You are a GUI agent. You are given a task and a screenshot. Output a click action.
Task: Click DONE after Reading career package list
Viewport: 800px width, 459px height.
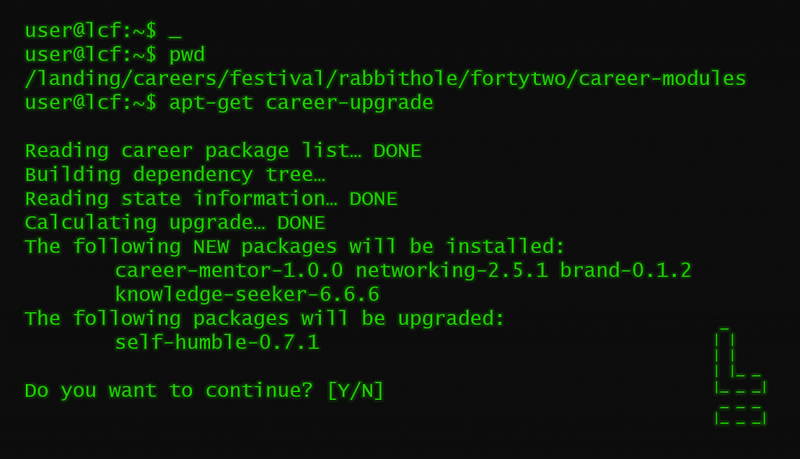click(397, 151)
